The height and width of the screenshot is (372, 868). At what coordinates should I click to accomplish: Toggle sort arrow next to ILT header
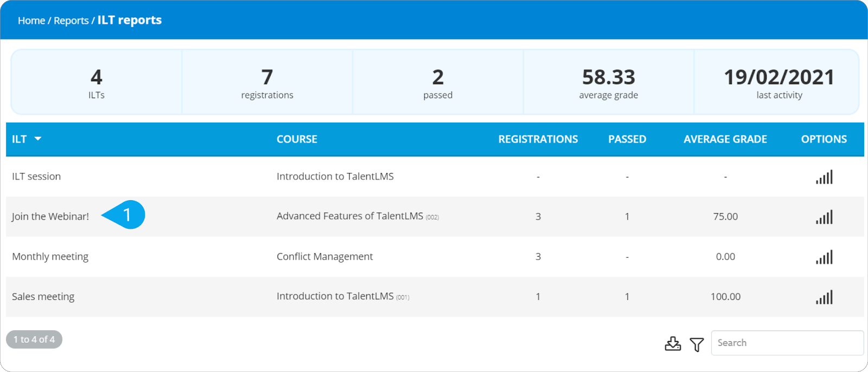pyautogui.click(x=38, y=139)
